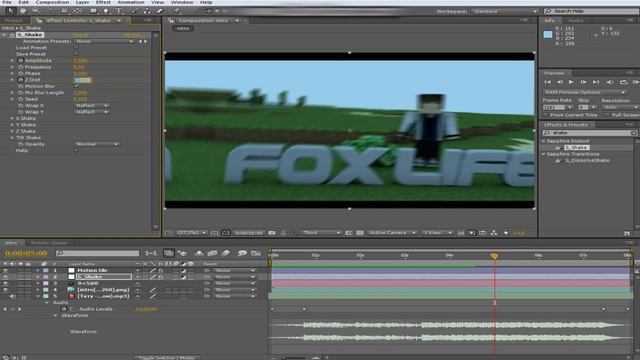Select the Eraser tool in toolbar
This screenshot has width=640, height=360.
(x=160, y=11)
